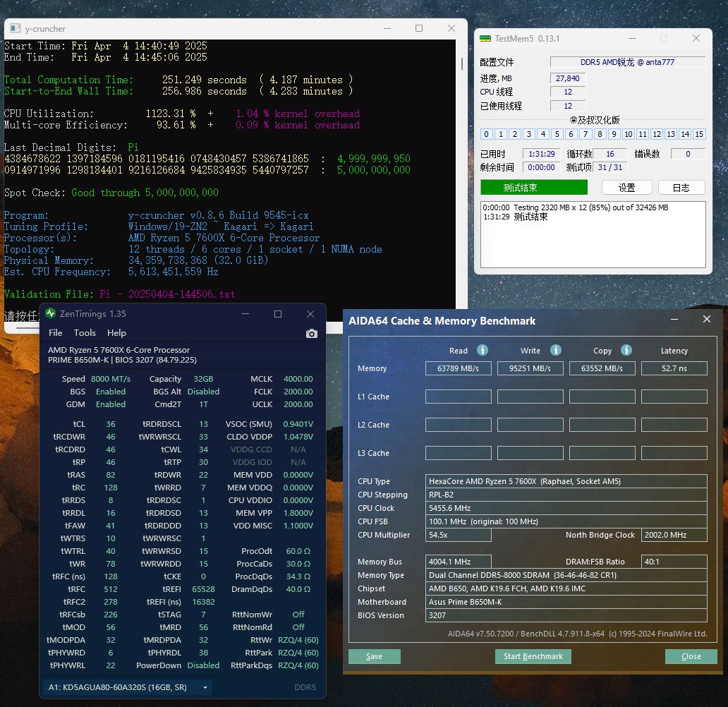Maximize the ZenTimings window
Viewport: 728px width, 707px height.
(x=278, y=314)
